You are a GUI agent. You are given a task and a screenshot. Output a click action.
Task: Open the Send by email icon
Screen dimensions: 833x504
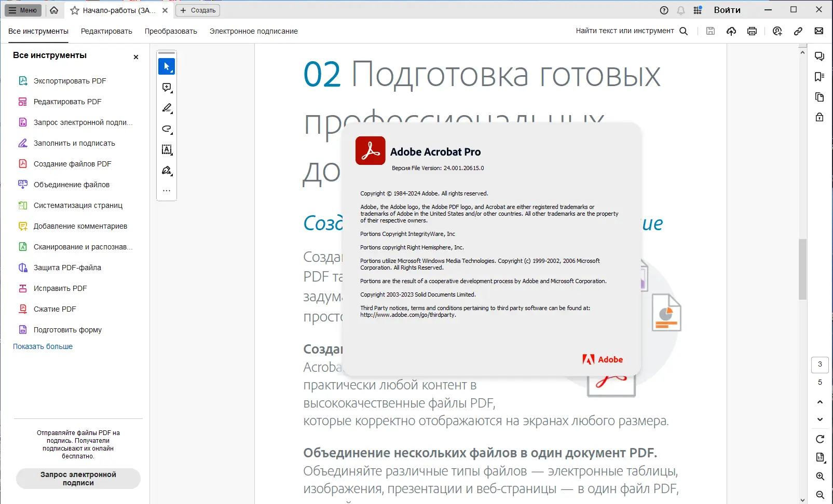point(819,31)
